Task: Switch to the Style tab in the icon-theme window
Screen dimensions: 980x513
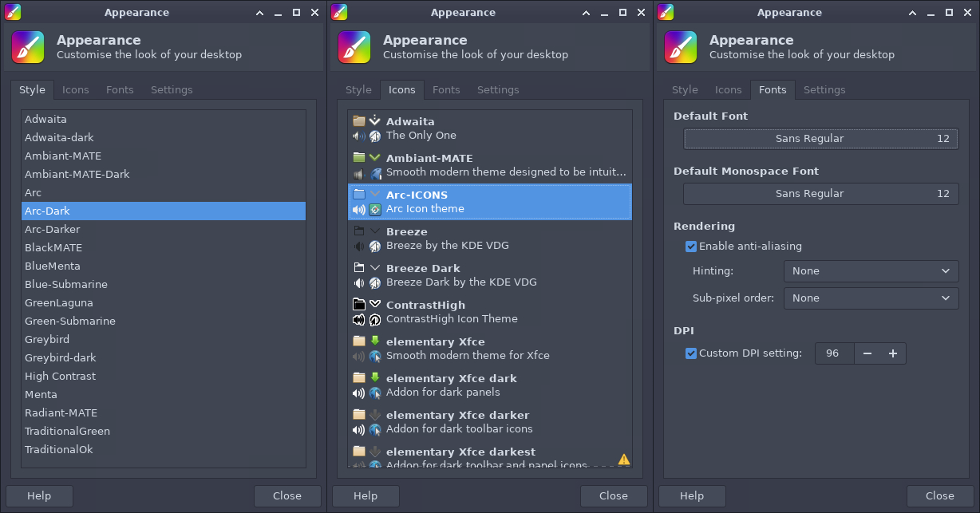Action: coord(358,90)
